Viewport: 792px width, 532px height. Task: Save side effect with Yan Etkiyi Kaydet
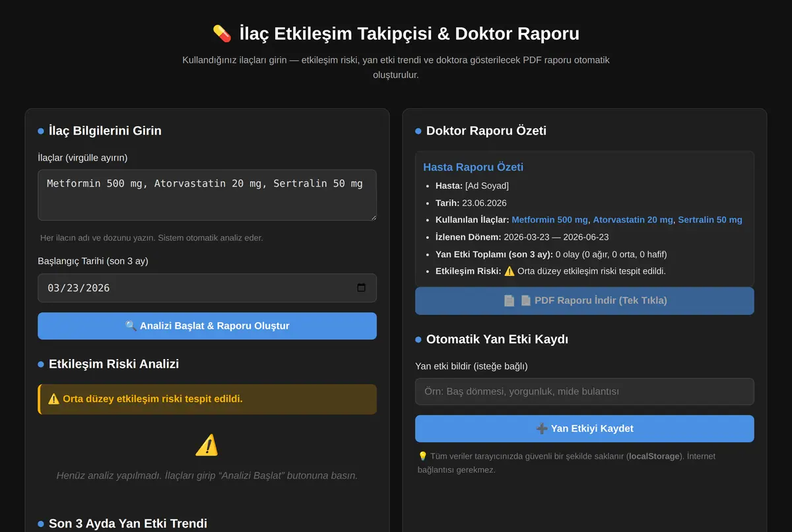pos(585,428)
